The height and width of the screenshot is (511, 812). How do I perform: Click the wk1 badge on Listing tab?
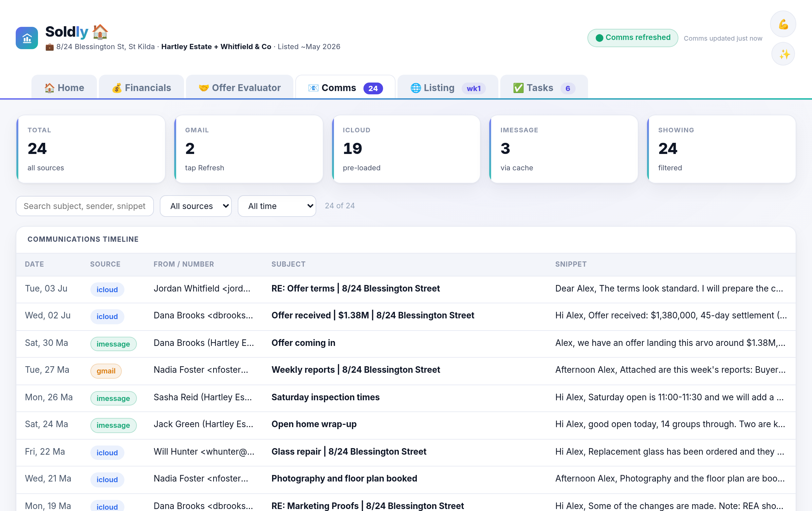click(473, 88)
